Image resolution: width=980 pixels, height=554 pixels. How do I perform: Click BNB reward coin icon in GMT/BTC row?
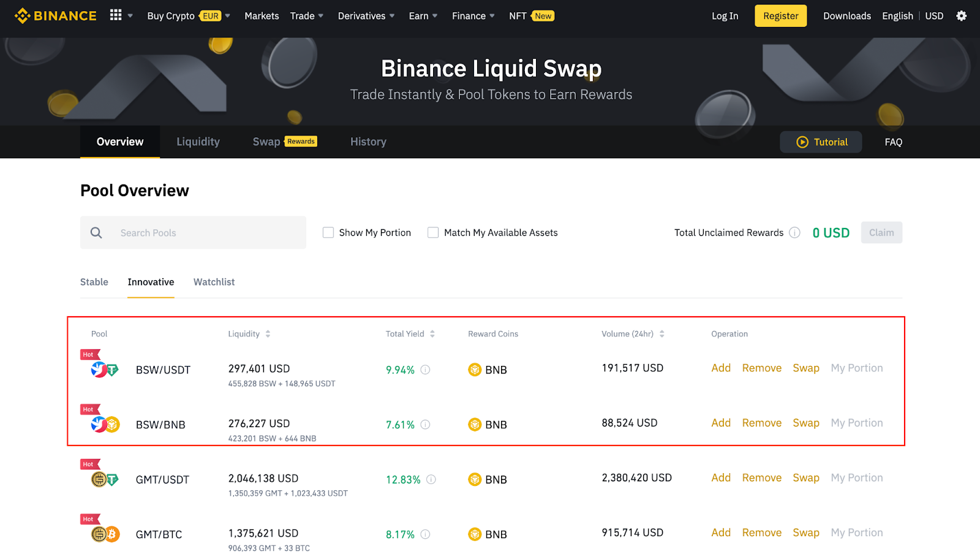tap(475, 534)
